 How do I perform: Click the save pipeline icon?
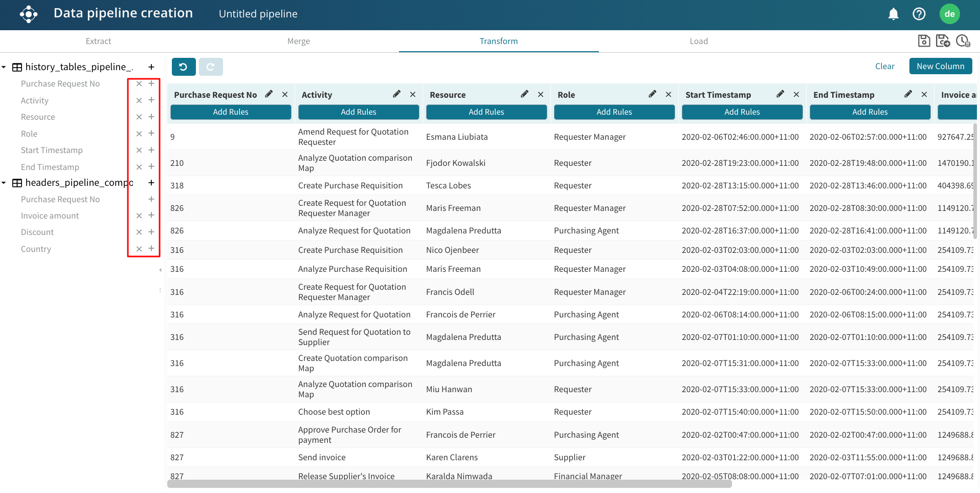(x=924, y=41)
